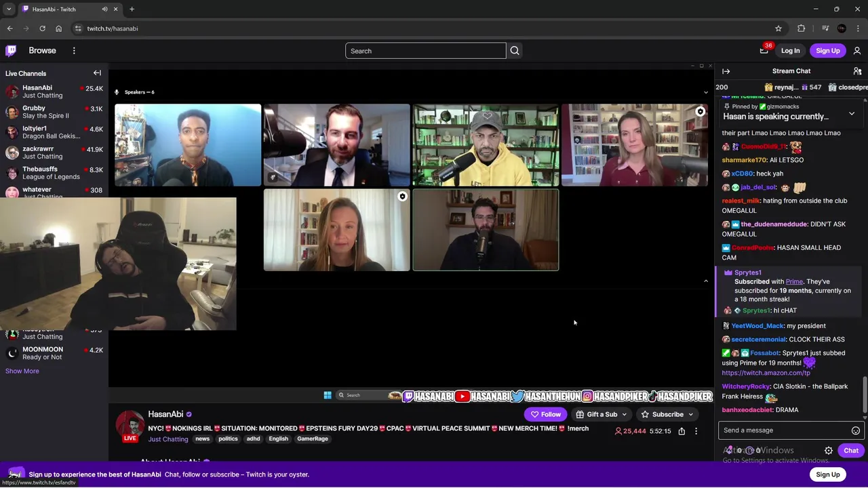Click the bookmark star in address bar
Image resolution: width=868 pixels, height=488 pixels.
click(x=778, y=28)
